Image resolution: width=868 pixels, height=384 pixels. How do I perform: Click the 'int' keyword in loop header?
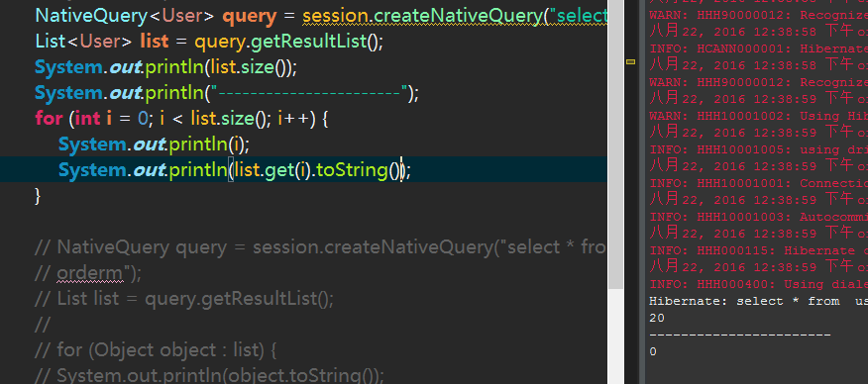click(x=87, y=118)
